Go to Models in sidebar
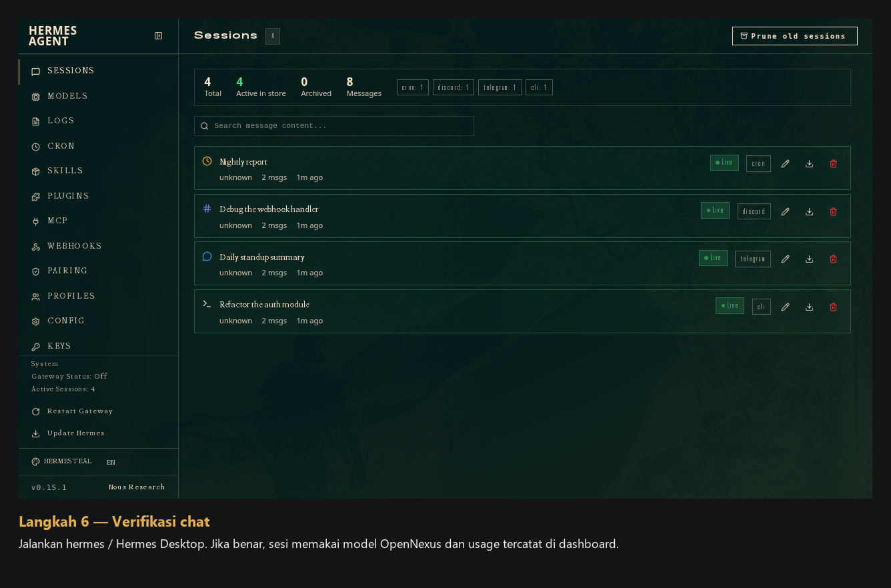The image size is (891, 588). point(98,96)
